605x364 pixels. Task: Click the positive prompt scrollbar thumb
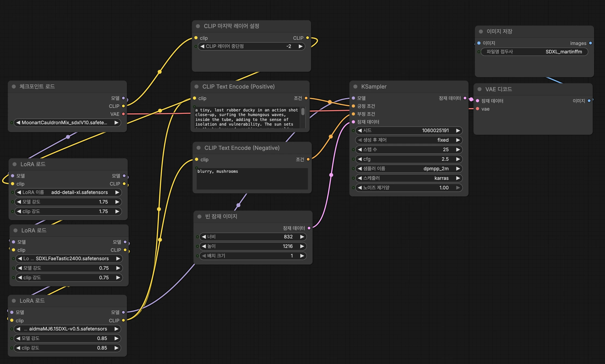pyautogui.click(x=303, y=111)
